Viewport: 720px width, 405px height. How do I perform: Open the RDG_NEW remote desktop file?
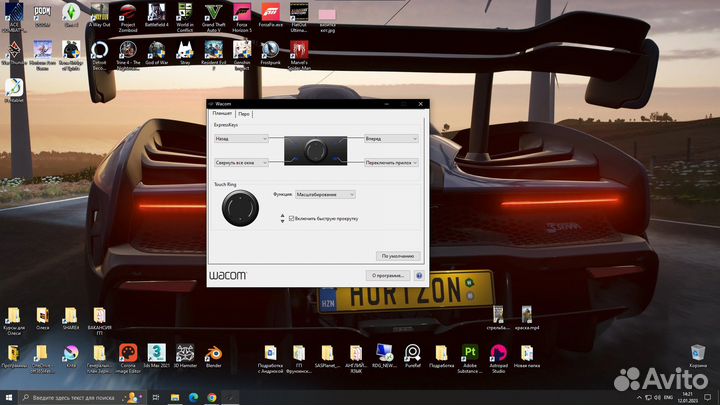click(384, 356)
